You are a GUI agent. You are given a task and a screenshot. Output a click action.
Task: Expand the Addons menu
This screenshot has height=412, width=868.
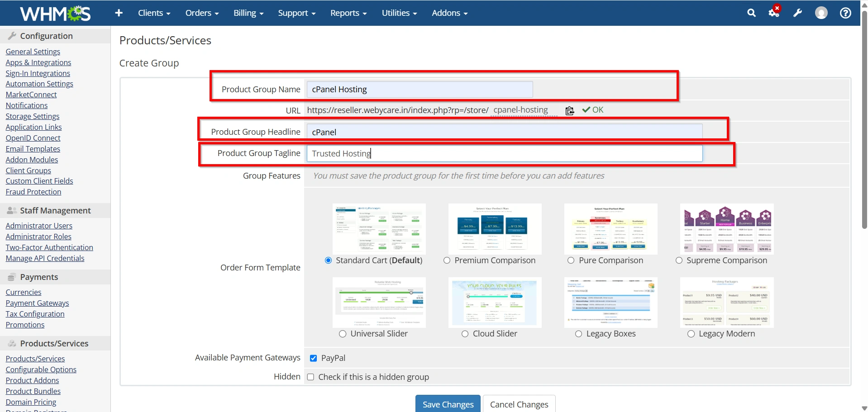[449, 13]
